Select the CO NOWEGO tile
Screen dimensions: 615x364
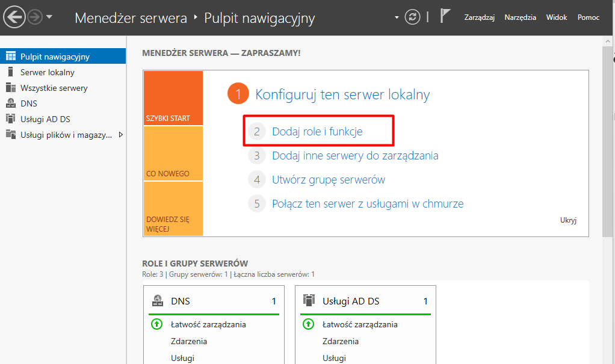[173, 153]
